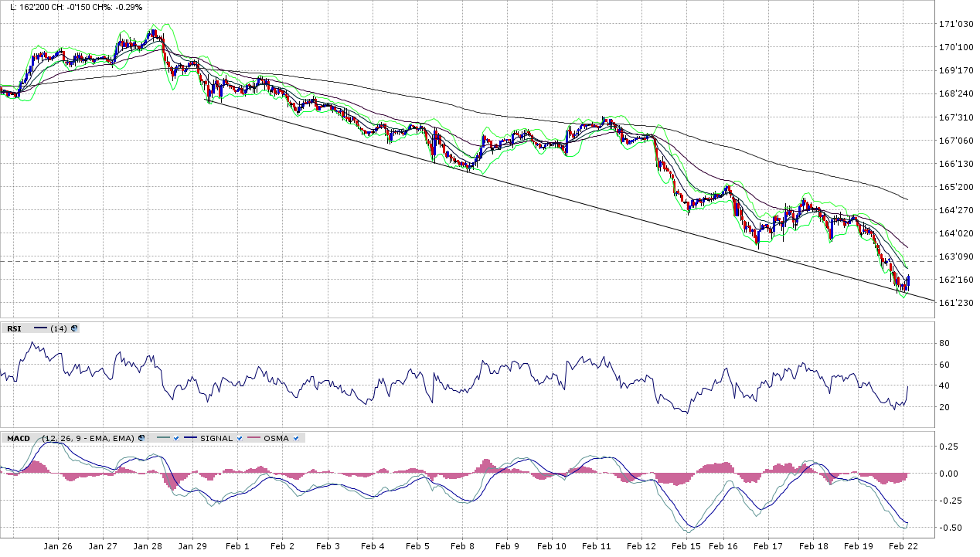This screenshot has height=557, width=980.
Task: Click the OSMA pink line color swatch
Action: 254,438
